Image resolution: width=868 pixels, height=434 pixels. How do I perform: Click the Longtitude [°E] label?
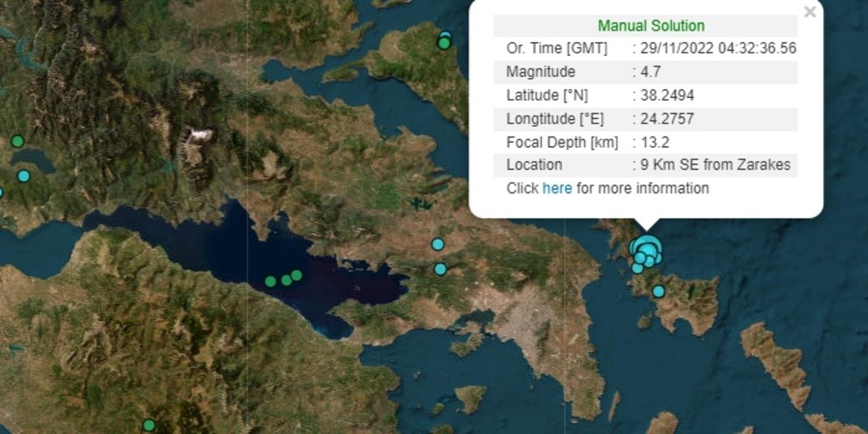(555, 119)
